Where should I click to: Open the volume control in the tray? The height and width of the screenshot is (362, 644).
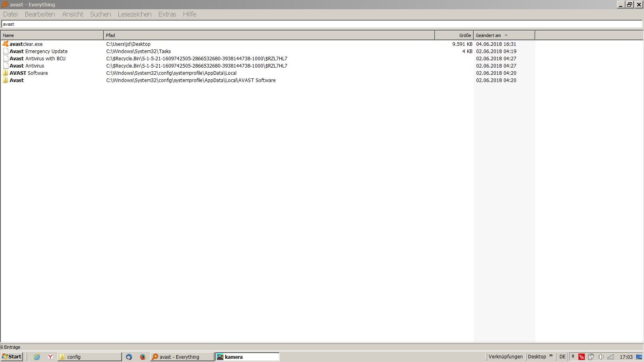click(x=601, y=357)
